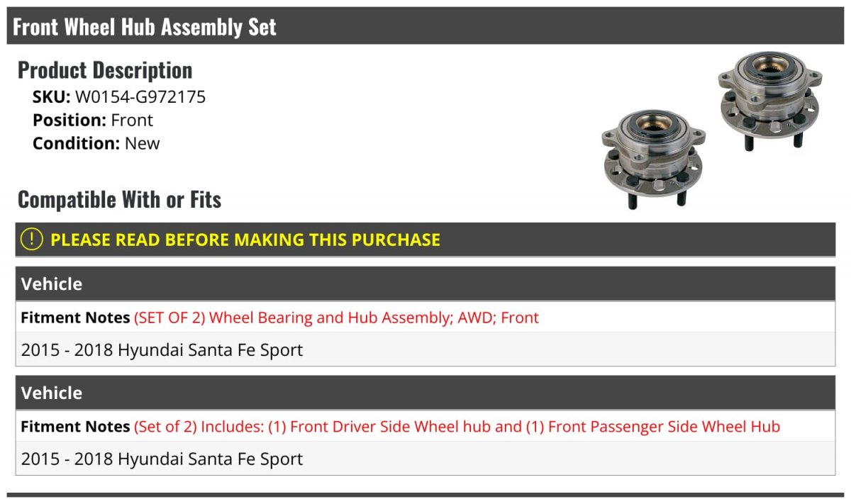Click the upper-right wheel hub in photo

point(768,99)
